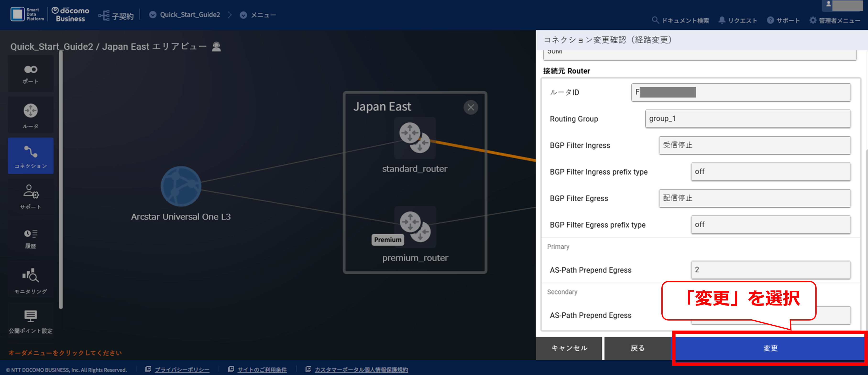Close the Japan East area box
This screenshot has width=868, height=375.
471,107
